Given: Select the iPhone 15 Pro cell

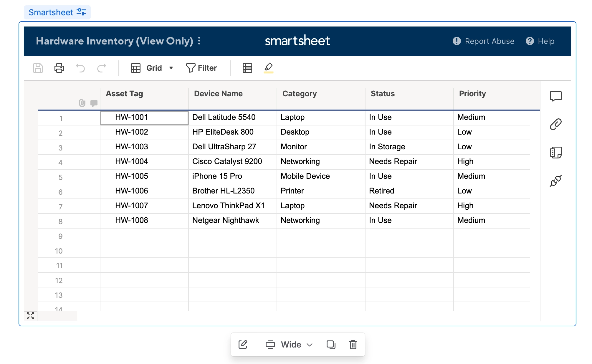Looking at the screenshot, I should tap(233, 177).
